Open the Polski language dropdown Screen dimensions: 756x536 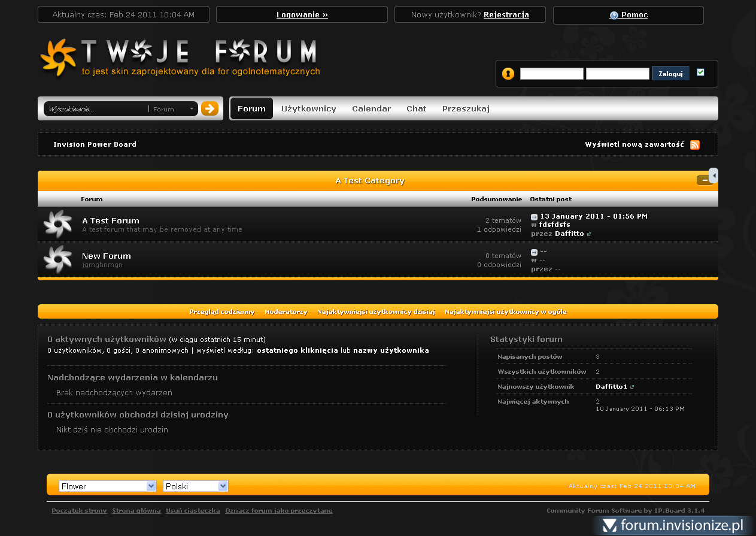[x=196, y=486]
